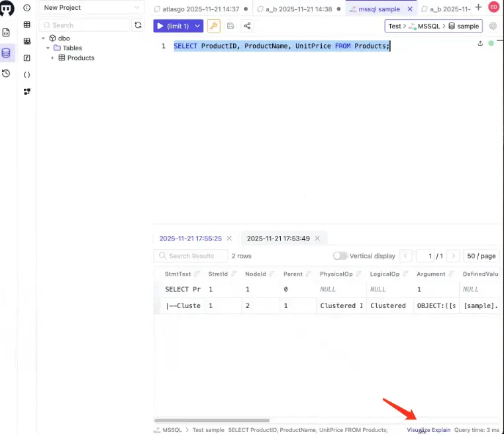The image size is (504, 436).
Task: Open the schema diagram icon
Action: pos(27,91)
